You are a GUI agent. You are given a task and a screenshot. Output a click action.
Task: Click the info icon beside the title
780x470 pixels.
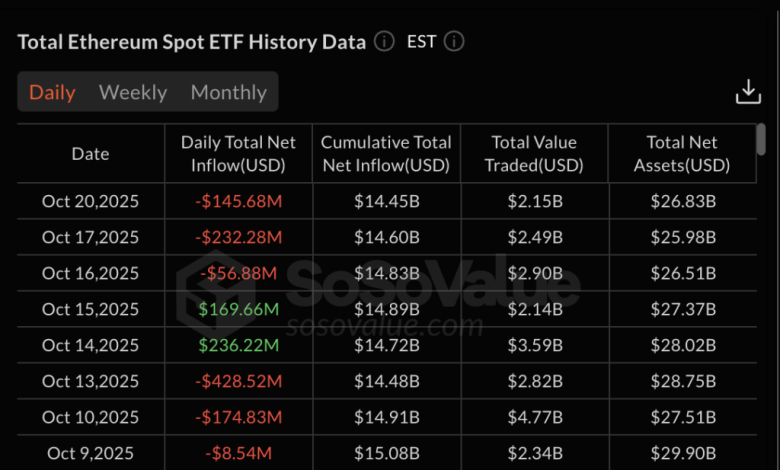(384, 42)
